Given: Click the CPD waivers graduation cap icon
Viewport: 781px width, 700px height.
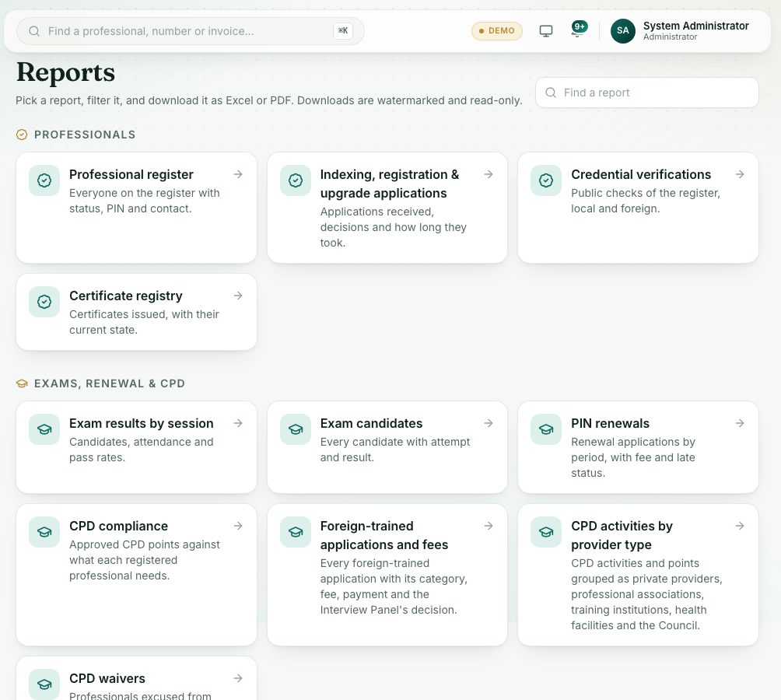Looking at the screenshot, I should [44, 684].
